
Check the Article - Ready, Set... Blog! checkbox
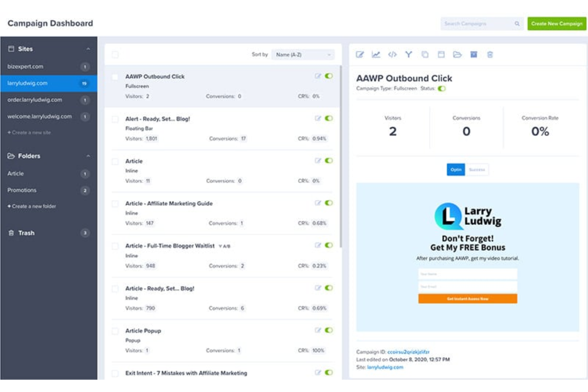(x=115, y=288)
